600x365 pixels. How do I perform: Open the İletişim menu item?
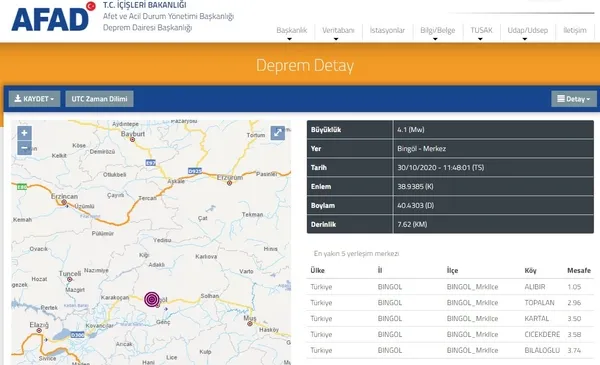(x=575, y=30)
